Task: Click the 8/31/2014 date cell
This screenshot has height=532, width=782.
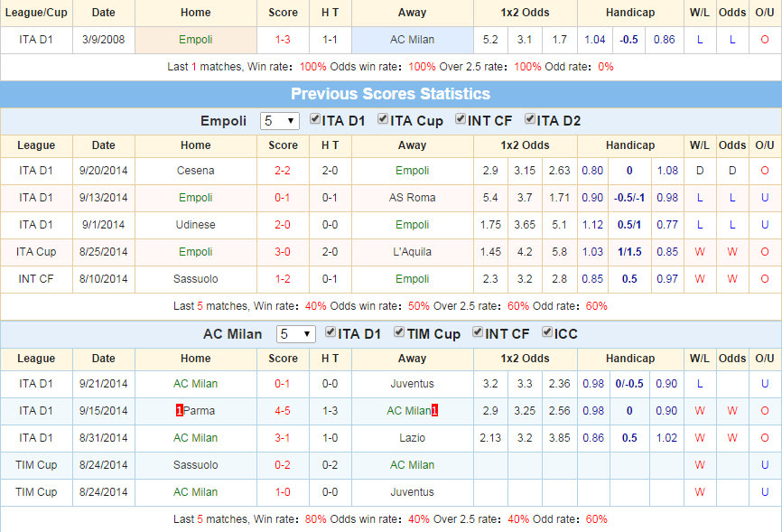Action: 103,438
